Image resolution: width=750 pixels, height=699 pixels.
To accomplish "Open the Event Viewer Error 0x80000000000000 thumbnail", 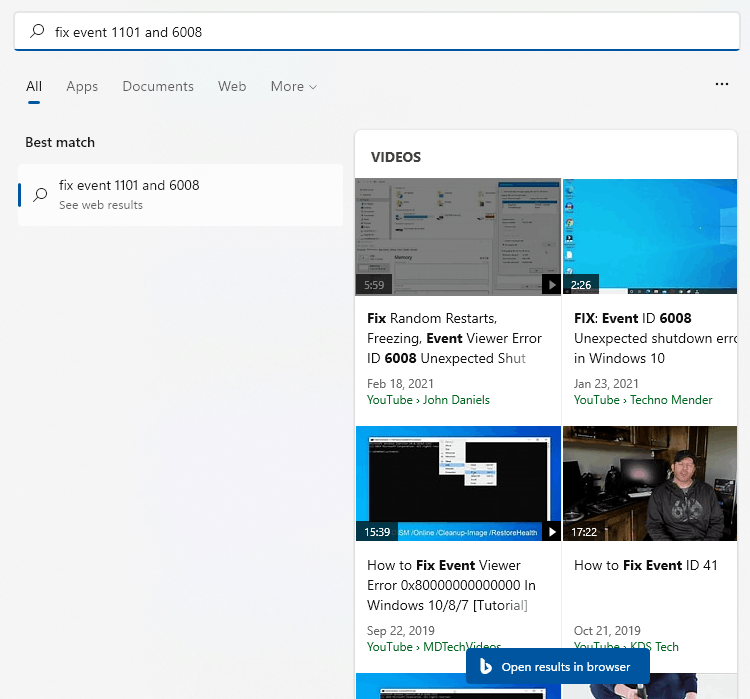I will pos(458,483).
